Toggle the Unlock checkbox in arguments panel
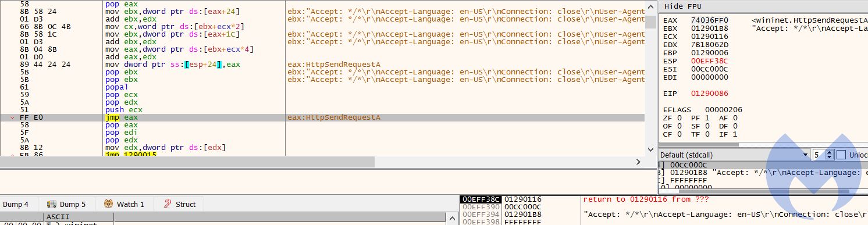868x225 pixels. (841, 155)
